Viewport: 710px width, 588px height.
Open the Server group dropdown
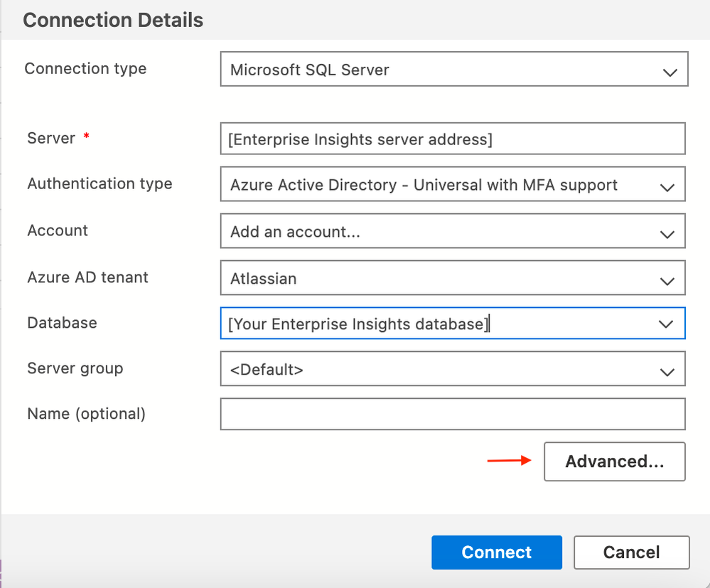coord(452,370)
